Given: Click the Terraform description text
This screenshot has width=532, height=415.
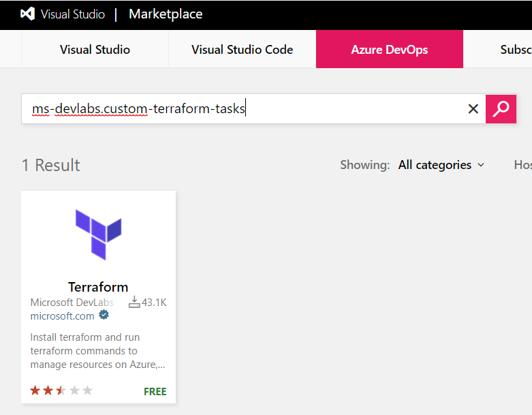Looking at the screenshot, I should [97, 351].
